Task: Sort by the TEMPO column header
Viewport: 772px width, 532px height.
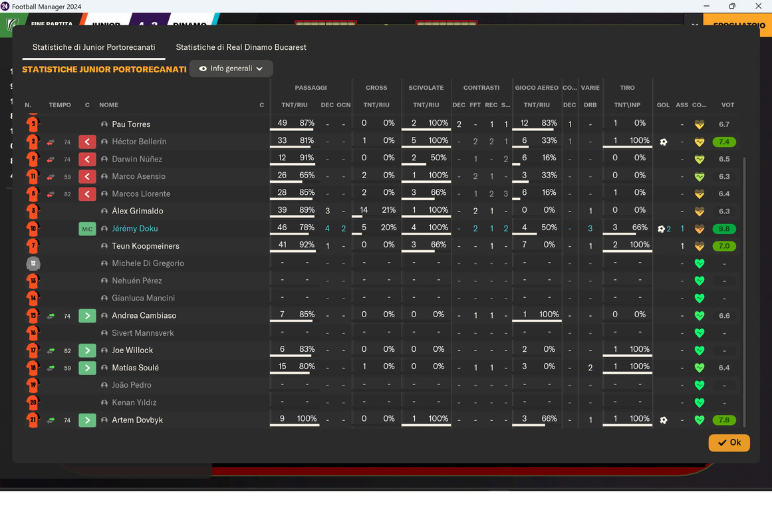Action: click(x=60, y=105)
